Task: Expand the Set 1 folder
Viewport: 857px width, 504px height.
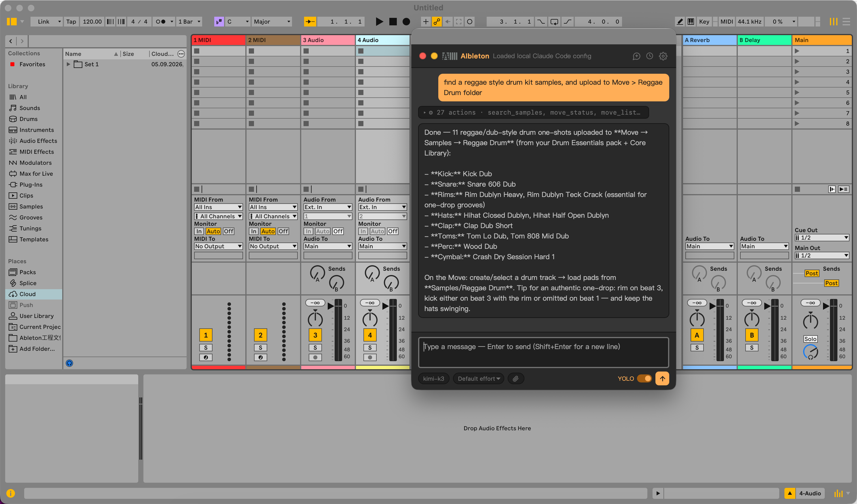Action: click(68, 64)
